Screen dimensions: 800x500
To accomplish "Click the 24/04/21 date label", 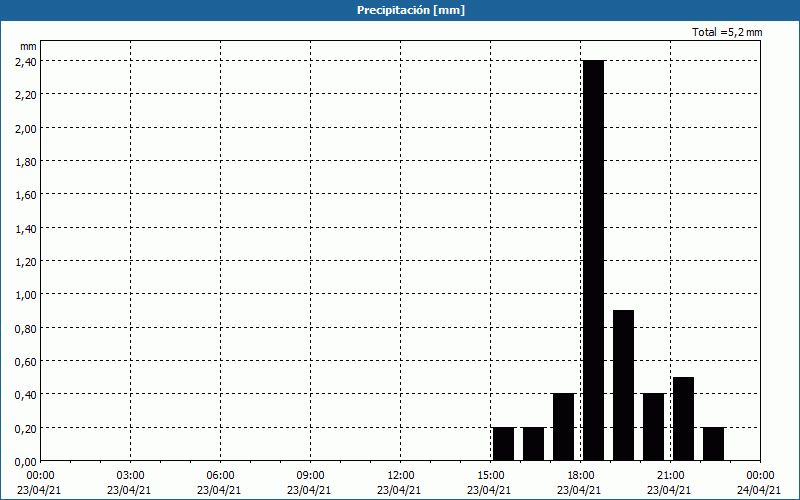I will pos(759,490).
